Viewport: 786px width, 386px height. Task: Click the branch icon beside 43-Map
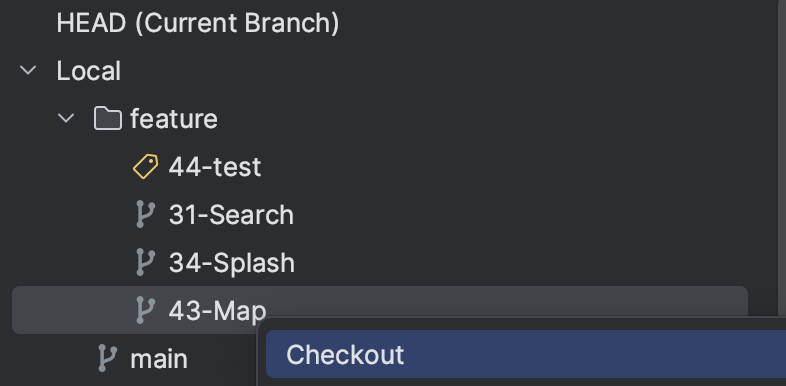(145, 310)
